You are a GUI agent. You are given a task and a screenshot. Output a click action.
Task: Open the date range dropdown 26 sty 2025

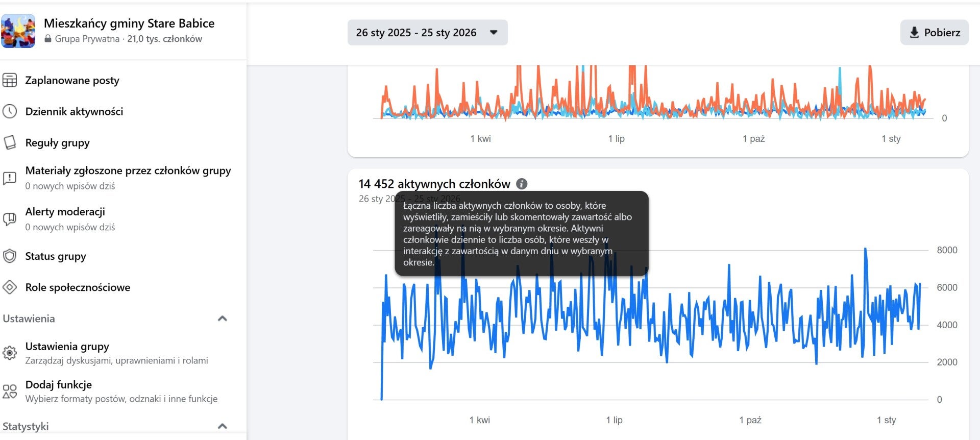427,33
